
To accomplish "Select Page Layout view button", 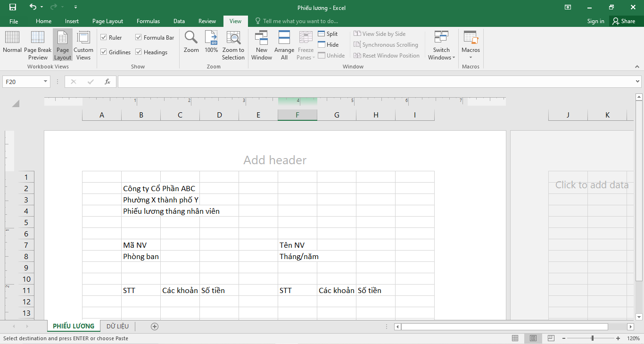I will [63, 45].
